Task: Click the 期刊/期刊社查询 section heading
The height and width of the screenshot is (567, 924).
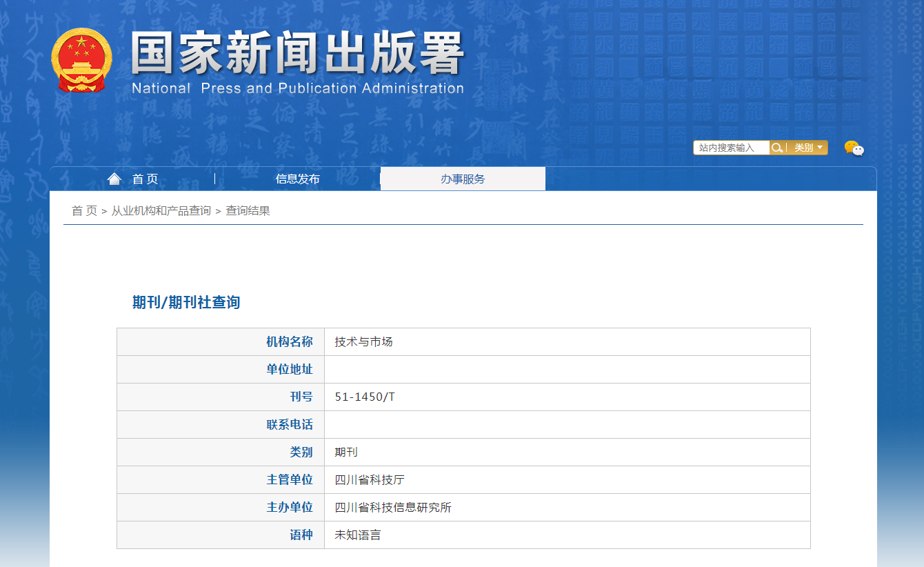Action: tap(186, 302)
